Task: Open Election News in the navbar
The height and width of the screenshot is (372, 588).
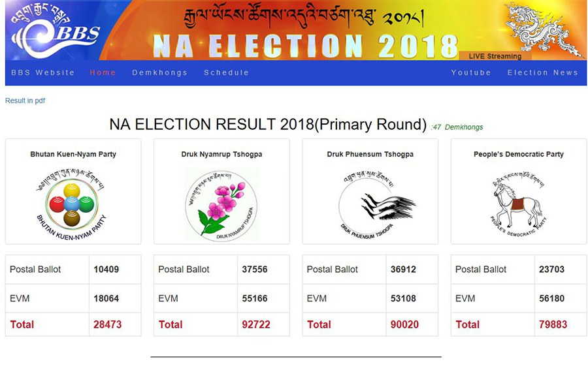Action: 543,72
